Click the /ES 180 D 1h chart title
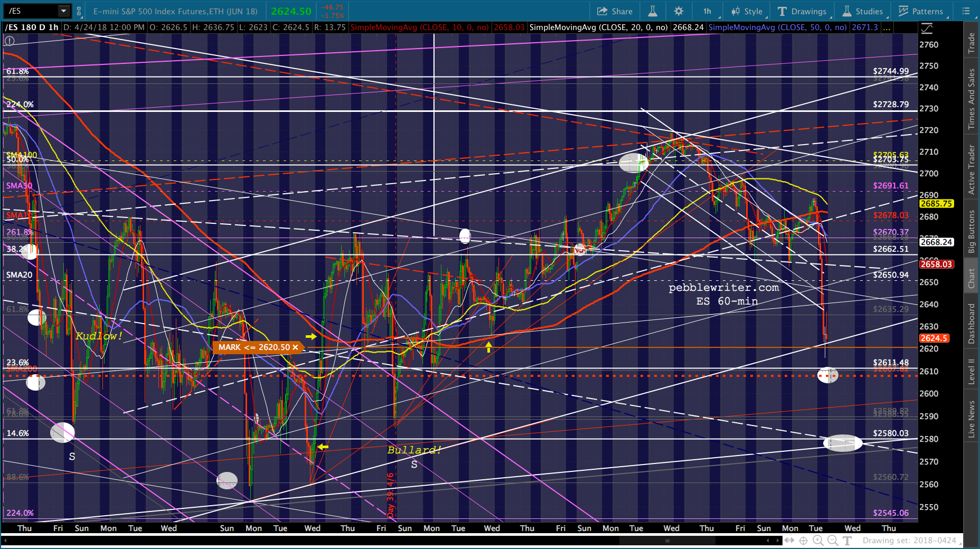 click(32, 27)
